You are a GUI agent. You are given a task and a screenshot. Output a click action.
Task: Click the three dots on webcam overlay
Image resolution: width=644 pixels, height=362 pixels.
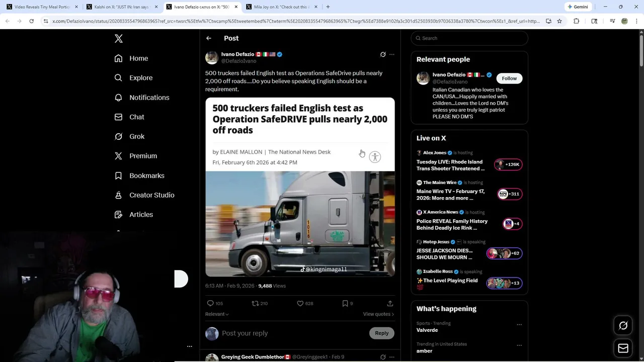click(x=190, y=346)
